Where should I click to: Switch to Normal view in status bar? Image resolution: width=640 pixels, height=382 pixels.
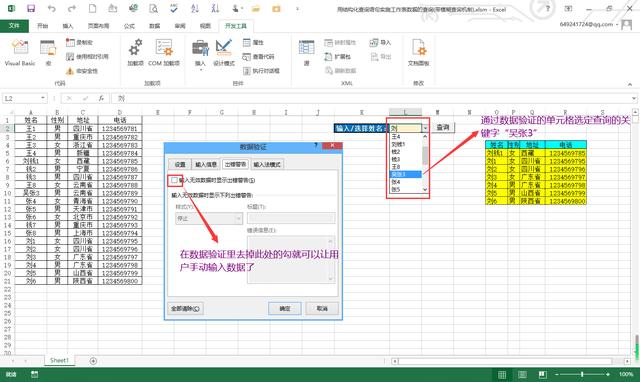(502, 374)
